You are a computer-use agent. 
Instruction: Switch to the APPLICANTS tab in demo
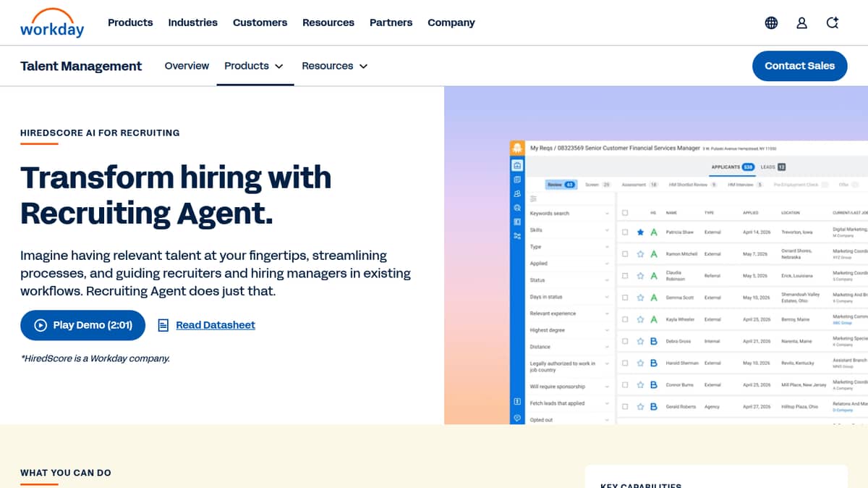[x=732, y=167]
